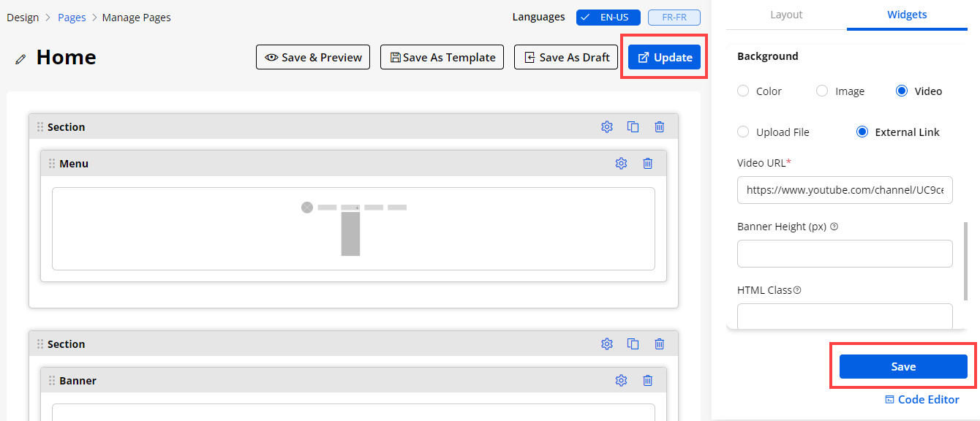980x421 pixels.
Task: Open settings gear for first Section
Action: click(x=606, y=127)
